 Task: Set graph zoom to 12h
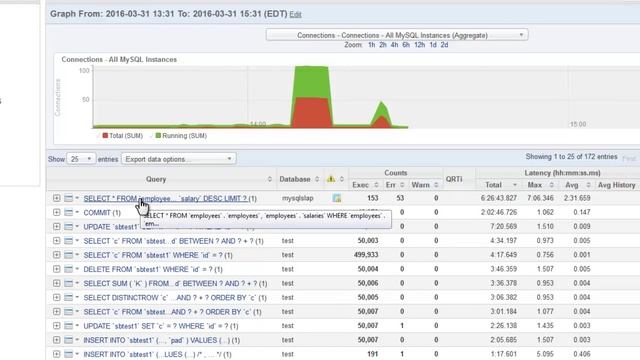(x=420, y=45)
